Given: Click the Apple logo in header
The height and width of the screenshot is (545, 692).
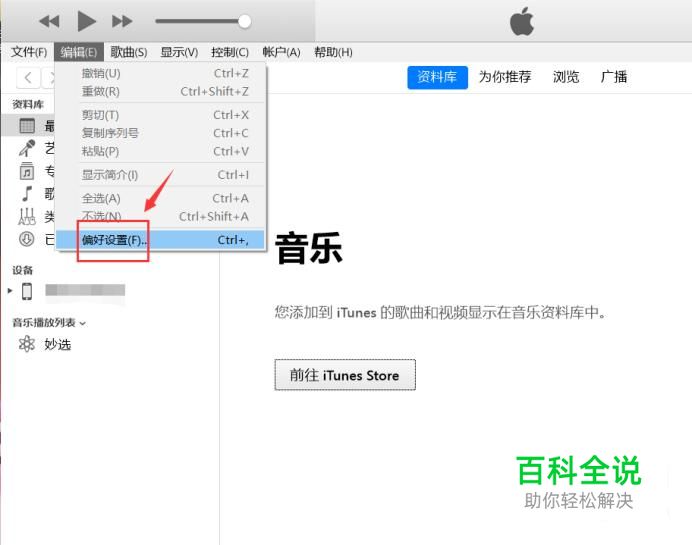Looking at the screenshot, I should pos(522,21).
